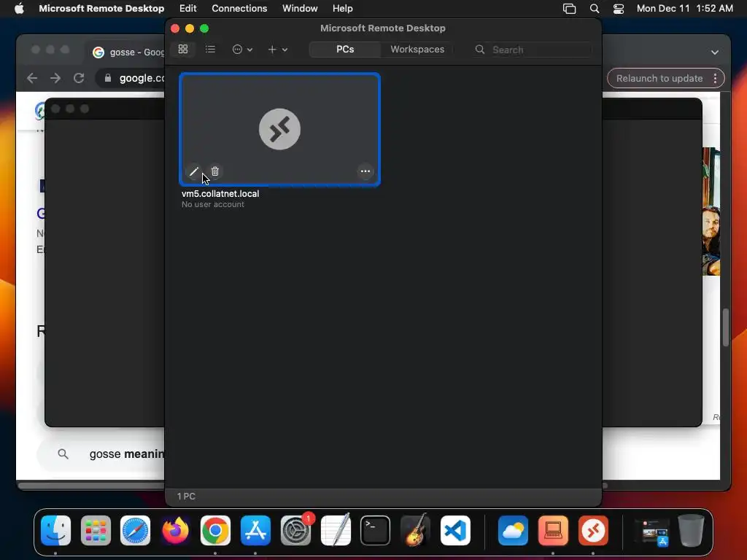Switch to grid view of PCs
The height and width of the screenshot is (560, 747).
(x=183, y=49)
